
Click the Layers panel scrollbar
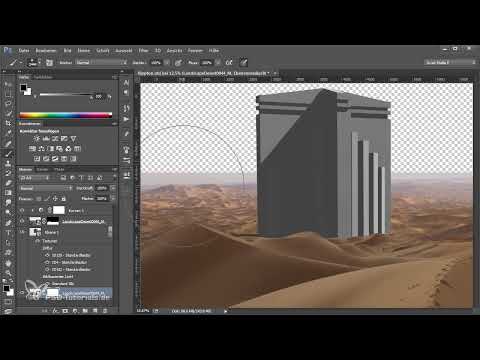click(110, 232)
